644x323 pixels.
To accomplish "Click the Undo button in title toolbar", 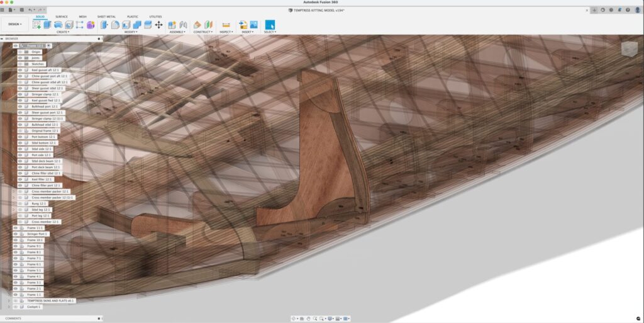I will coord(30,10).
